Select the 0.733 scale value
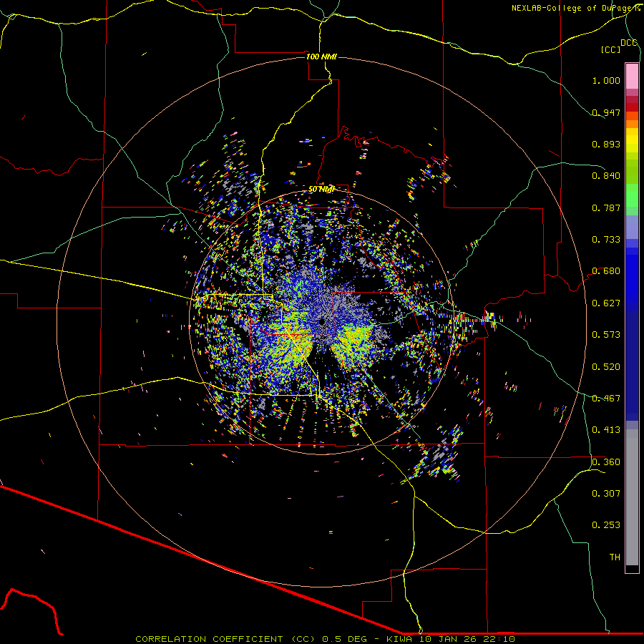Image resolution: width=644 pixels, height=644 pixels. (x=606, y=240)
